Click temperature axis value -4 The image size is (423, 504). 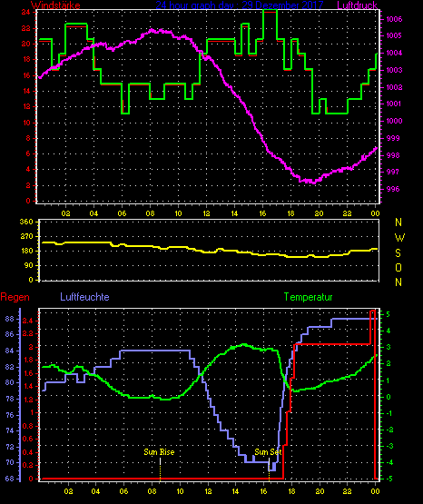[x=389, y=463]
